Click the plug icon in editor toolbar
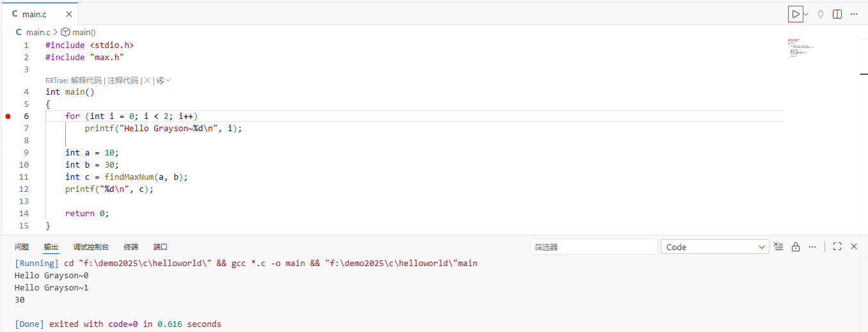 pos(821,14)
